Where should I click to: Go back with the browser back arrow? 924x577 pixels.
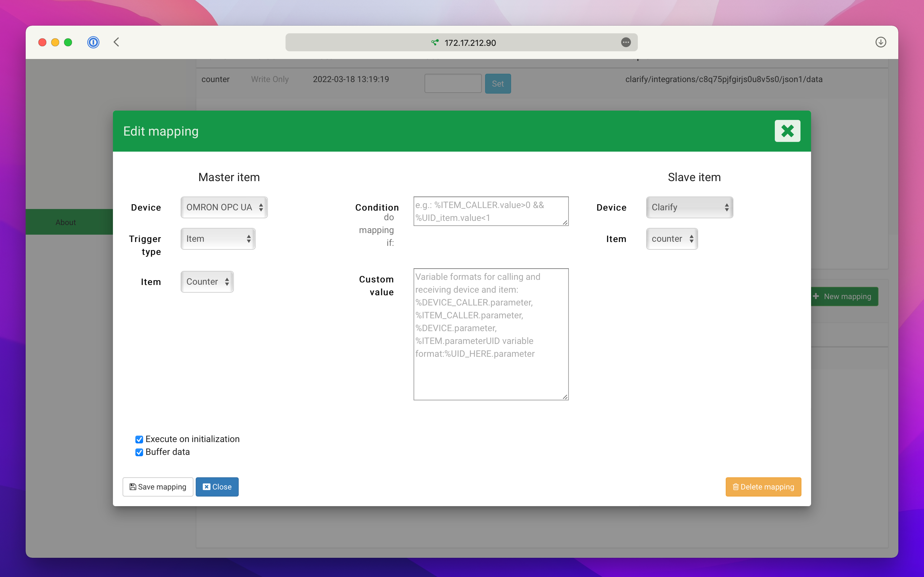click(x=116, y=42)
